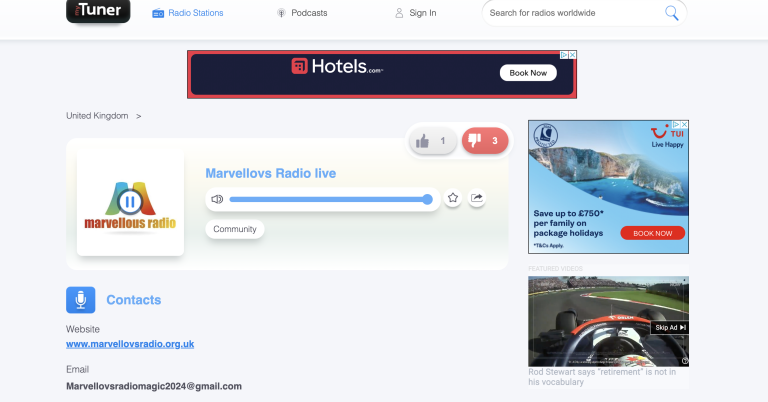Mute the radio volume speaker icon
Screen dimensions: 768x402
[217, 199]
